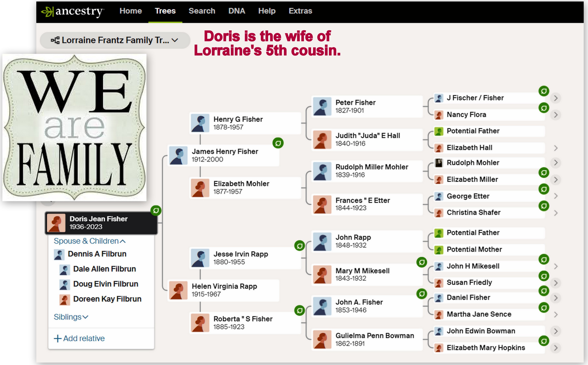Collapse the Spouse & Children section
Viewport: 588px width, 365px height.
(90, 241)
